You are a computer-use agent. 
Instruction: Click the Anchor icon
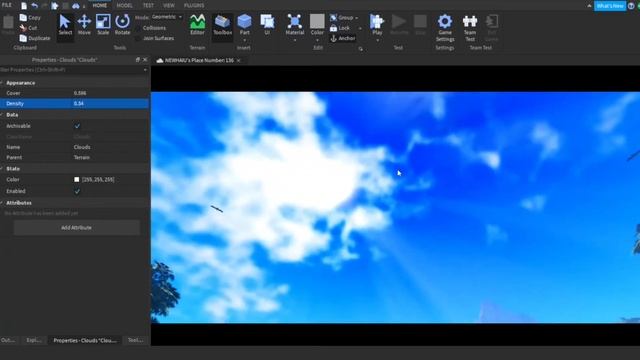[333, 38]
